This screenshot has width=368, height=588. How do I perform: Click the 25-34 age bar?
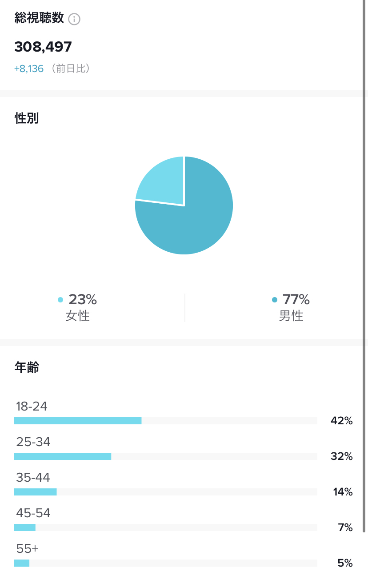[x=166, y=456]
